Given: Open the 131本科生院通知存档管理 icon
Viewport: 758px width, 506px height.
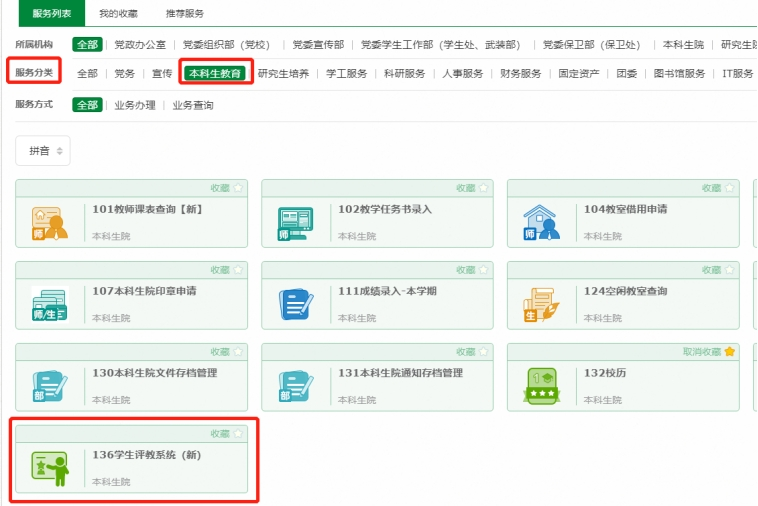Looking at the screenshot, I should tap(295, 386).
